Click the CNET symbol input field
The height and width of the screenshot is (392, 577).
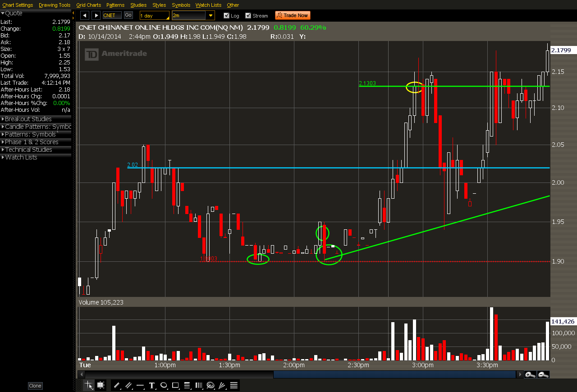click(112, 15)
